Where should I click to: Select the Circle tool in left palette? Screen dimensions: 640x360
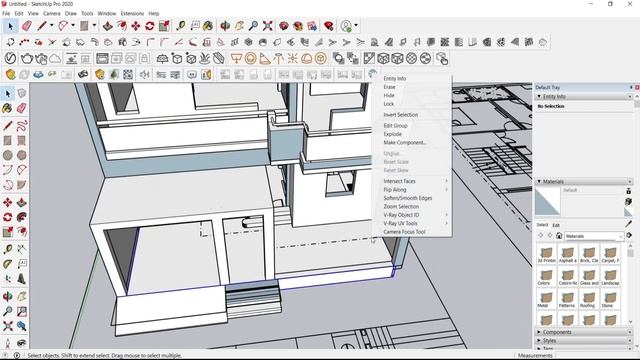point(8,155)
